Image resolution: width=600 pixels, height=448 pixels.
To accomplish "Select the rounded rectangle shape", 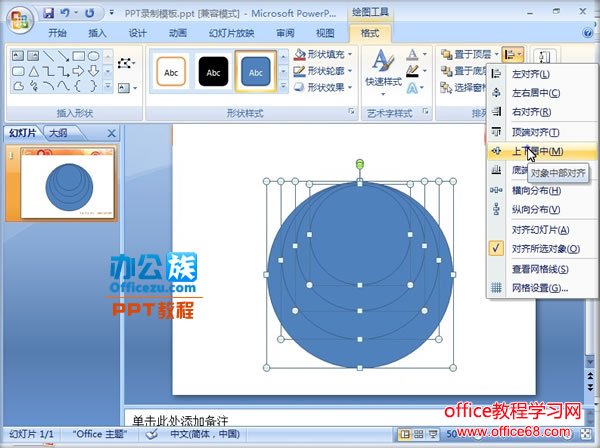I will pos(18,71).
